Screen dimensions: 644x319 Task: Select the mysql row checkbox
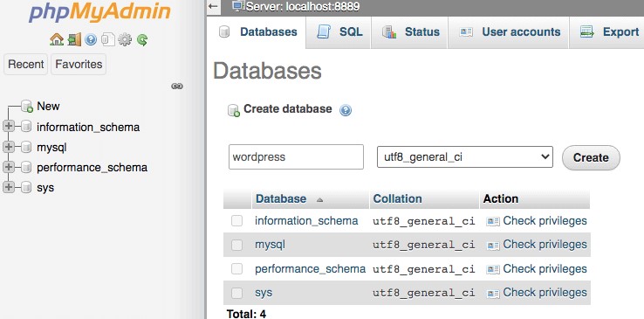tap(236, 245)
